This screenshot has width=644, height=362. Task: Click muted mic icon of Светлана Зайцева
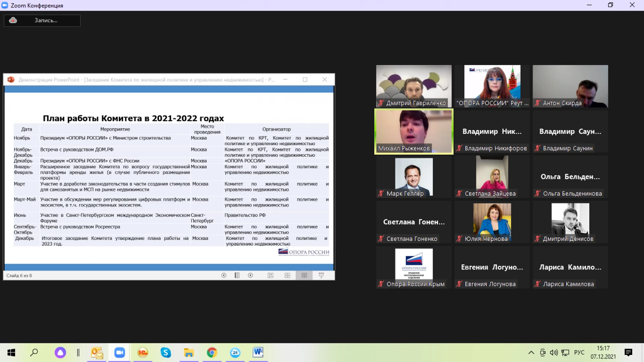[459, 194]
